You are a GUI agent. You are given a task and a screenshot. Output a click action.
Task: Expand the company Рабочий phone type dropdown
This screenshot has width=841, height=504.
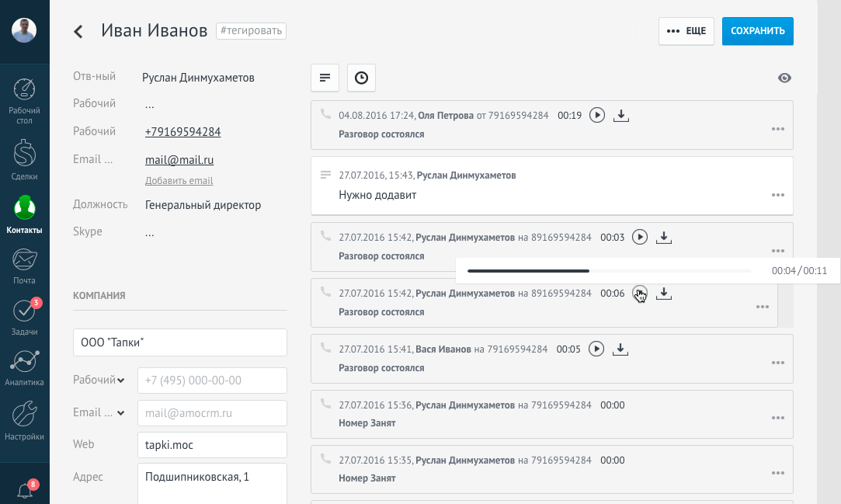pyautogui.click(x=99, y=380)
